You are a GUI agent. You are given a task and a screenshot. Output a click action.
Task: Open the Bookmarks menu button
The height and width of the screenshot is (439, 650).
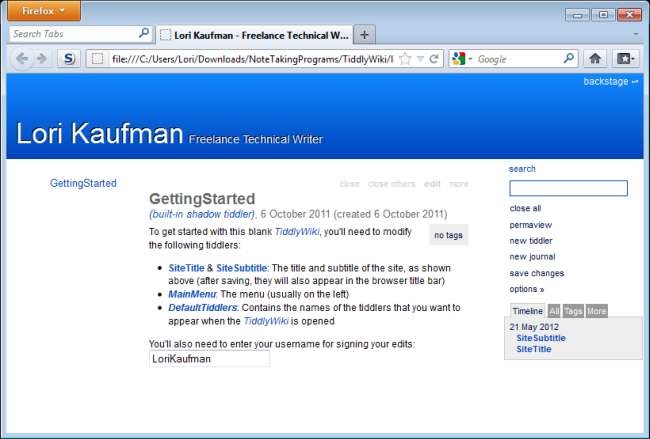(x=625, y=59)
